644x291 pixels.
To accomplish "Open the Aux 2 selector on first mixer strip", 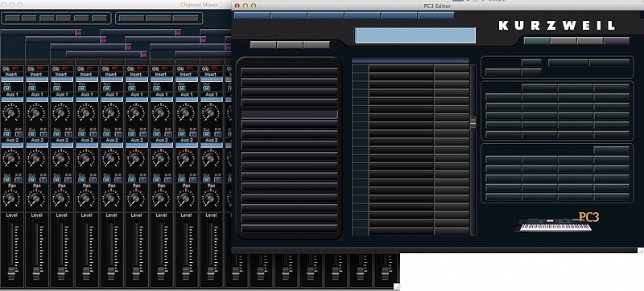I will tap(12, 145).
